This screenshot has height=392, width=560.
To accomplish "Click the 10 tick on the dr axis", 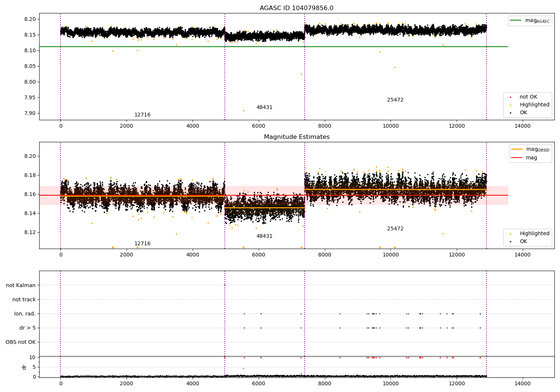I will (x=33, y=358).
